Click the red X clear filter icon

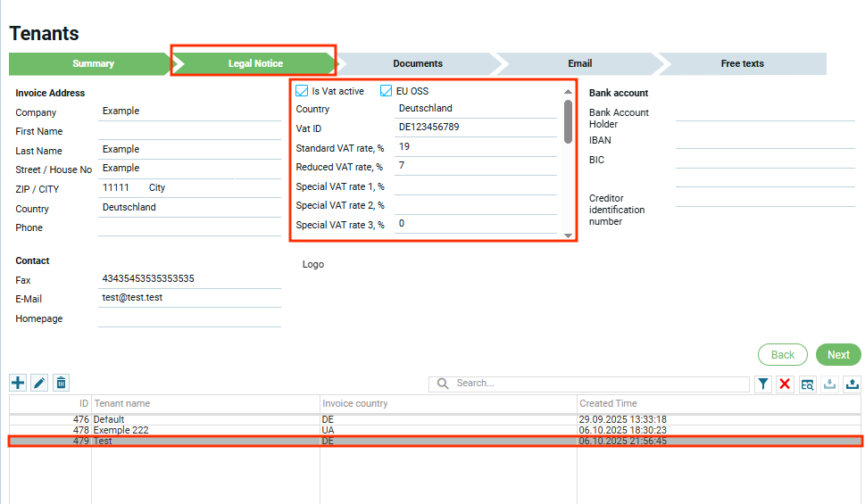click(785, 384)
